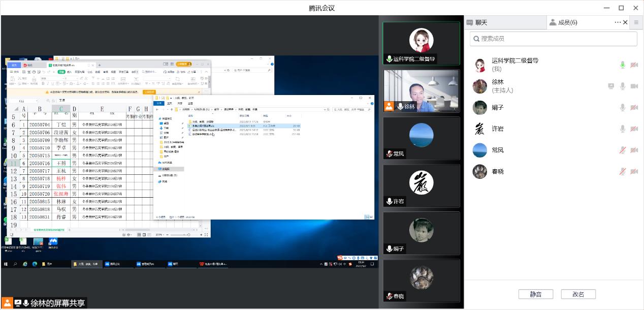
Task: Click the red name 杨梓 in the shared spreadsheet
Action: [61, 178]
